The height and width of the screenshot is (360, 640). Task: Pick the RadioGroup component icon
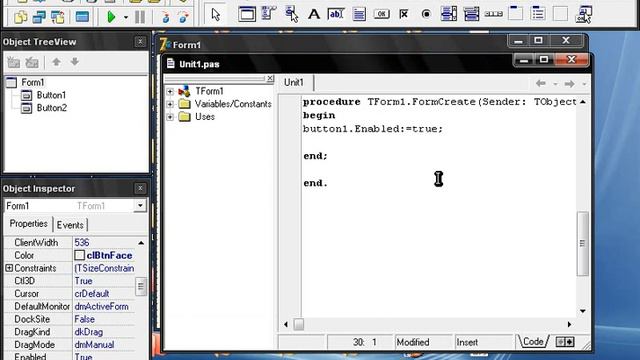click(538, 13)
